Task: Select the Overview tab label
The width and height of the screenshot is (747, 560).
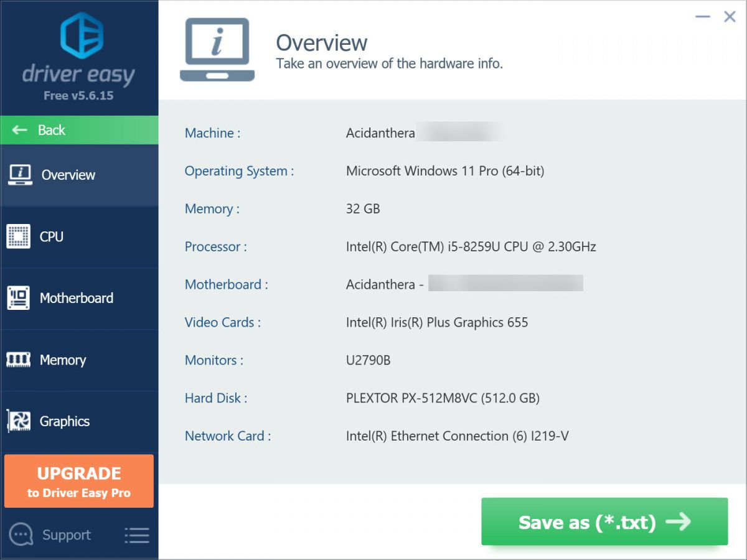Action: pyautogui.click(x=68, y=175)
